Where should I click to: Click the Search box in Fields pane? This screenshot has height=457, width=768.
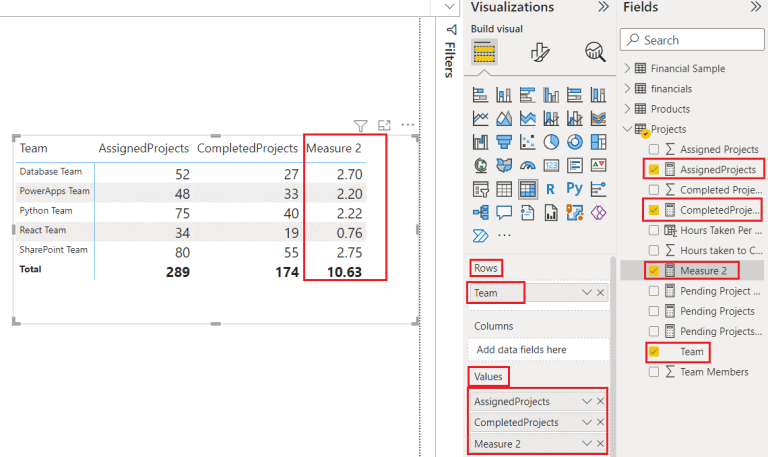692,40
